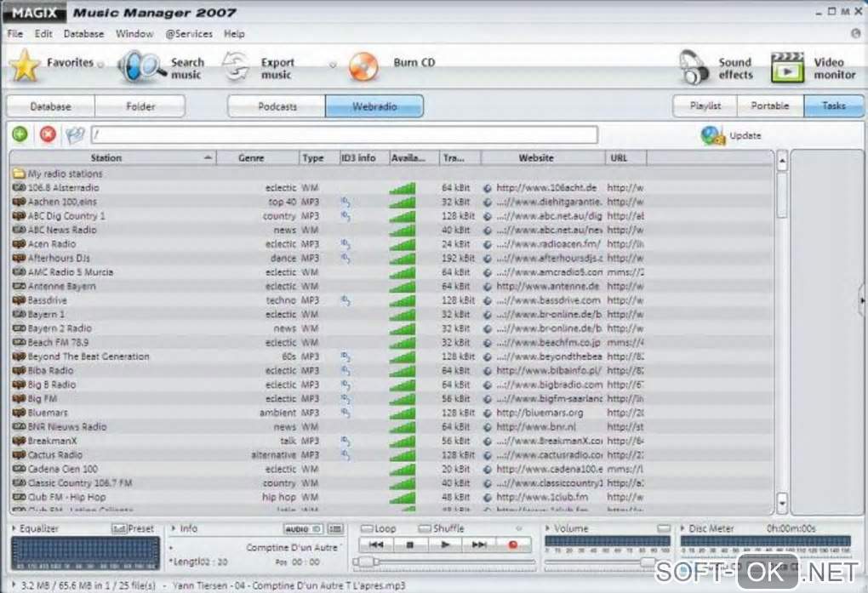Click the small icon right of Volume label
868x593 pixels.
click(664, 528)
